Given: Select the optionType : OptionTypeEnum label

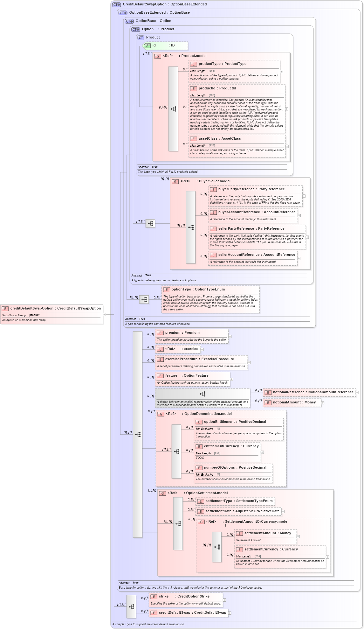Looking at the screenshot, I should [x=198, y=290].
